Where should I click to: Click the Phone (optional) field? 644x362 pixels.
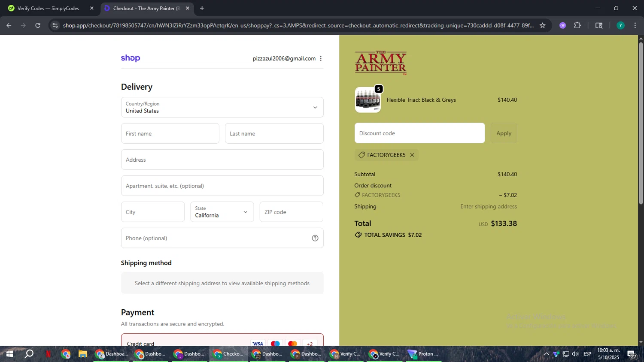[x=222, y=238]
